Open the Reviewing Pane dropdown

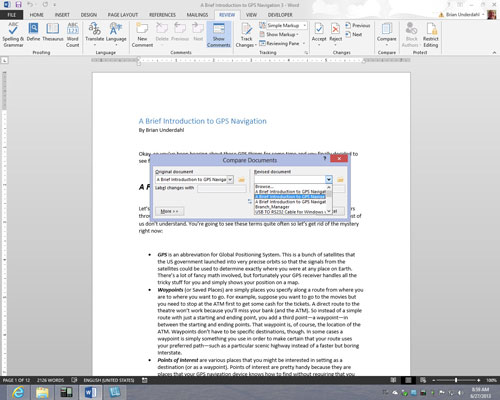(305, 43)
